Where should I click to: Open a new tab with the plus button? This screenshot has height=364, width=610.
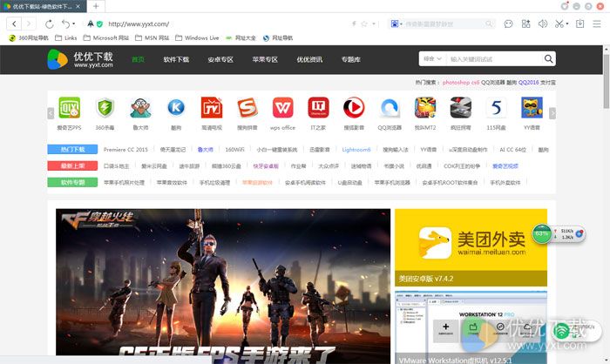coord(96,6)
